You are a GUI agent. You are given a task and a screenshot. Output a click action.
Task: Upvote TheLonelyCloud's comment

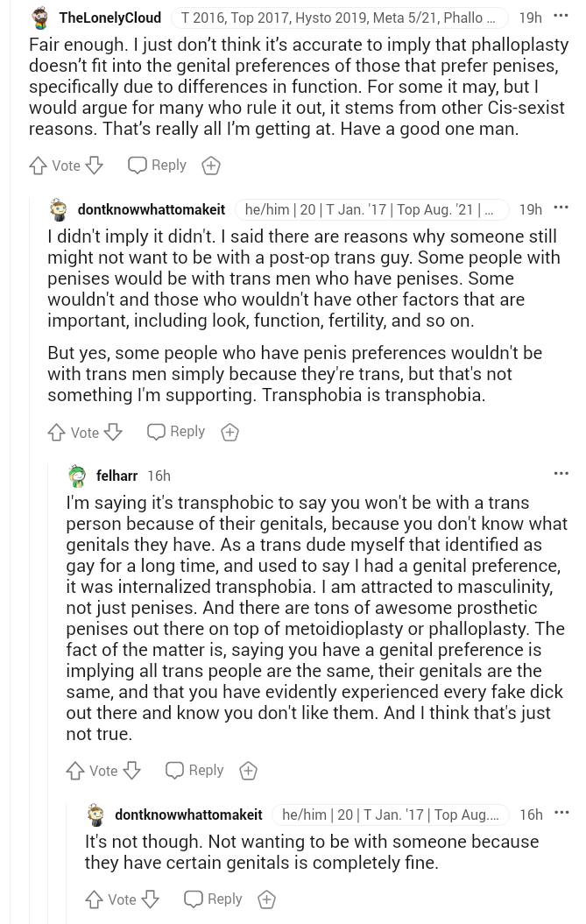[x=39, y=166]
